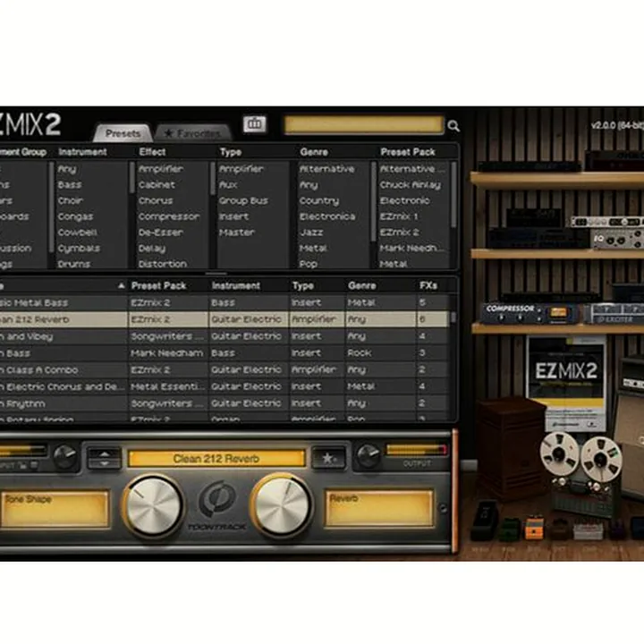The height and width of the screenshot is (644, 644).
Task: Select previous preset with up arrow
Action: click(x=105, y=453)
